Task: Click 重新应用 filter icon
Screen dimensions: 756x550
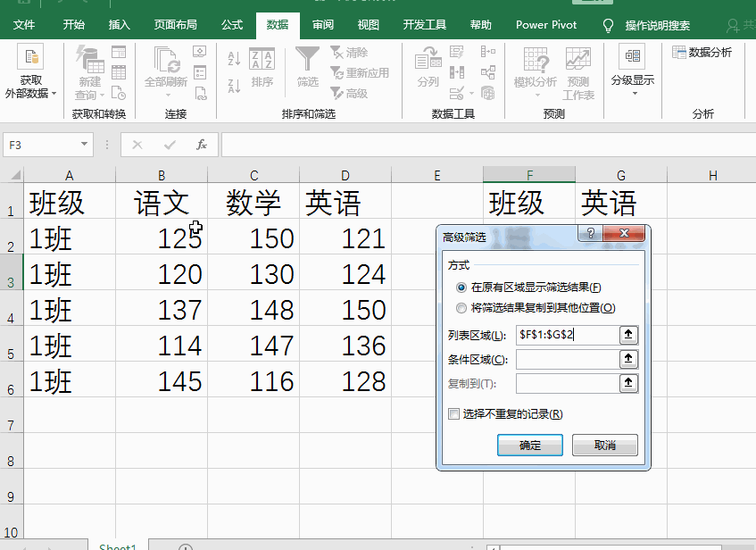Action: click(x=336, y=73)
